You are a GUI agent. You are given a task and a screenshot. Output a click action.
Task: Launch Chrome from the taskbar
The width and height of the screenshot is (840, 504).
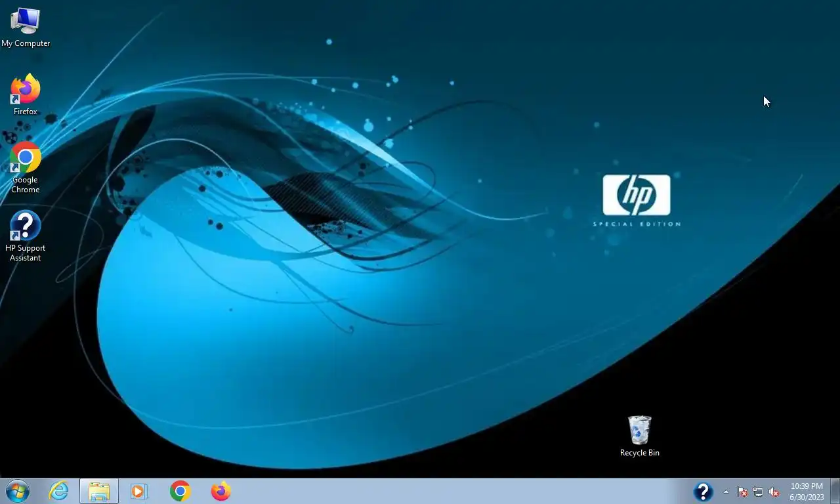(180, 491)
